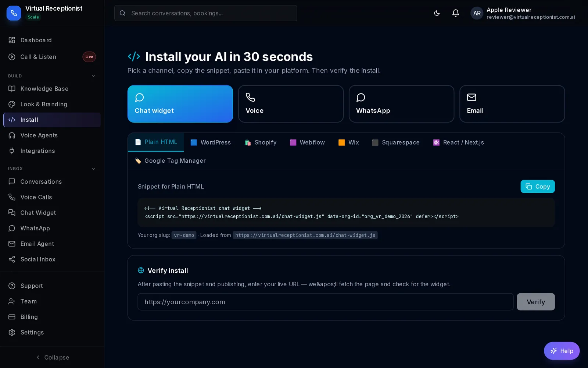Click the Voice Calls phone icon

click(x=12, y=197)
